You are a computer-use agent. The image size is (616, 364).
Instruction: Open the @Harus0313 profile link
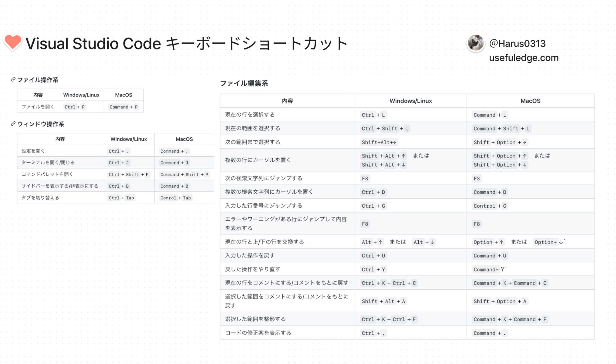[517, 43]
